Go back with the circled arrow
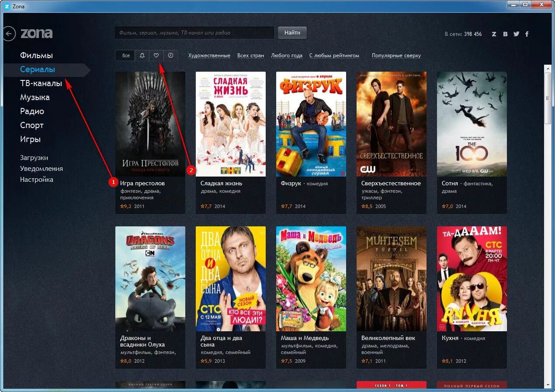The height and width of the screenshot is (392, 555). tap(9, 34)
